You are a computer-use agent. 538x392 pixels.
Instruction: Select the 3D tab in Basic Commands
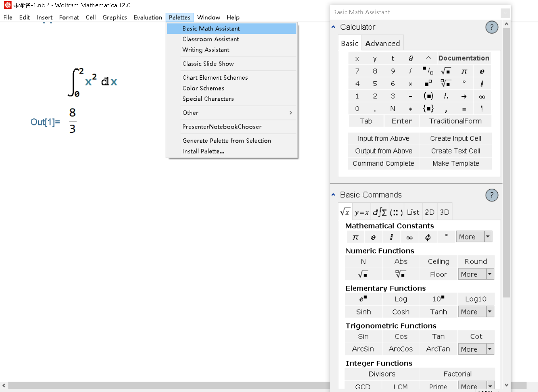click(x=444, y=212)
